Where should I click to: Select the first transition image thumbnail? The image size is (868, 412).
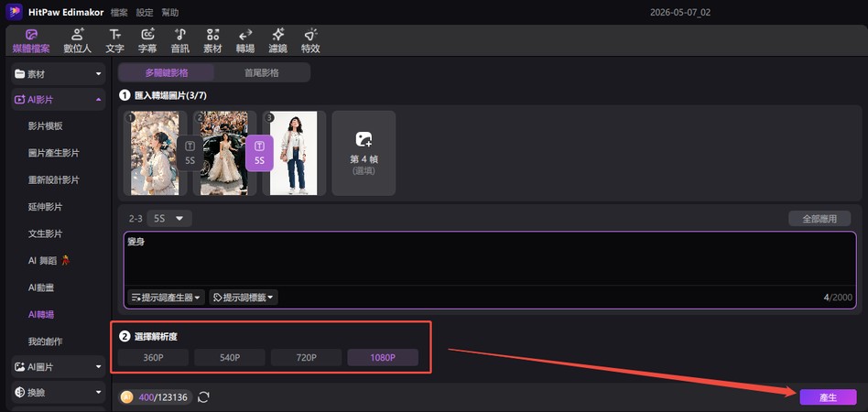coord(154,154)
